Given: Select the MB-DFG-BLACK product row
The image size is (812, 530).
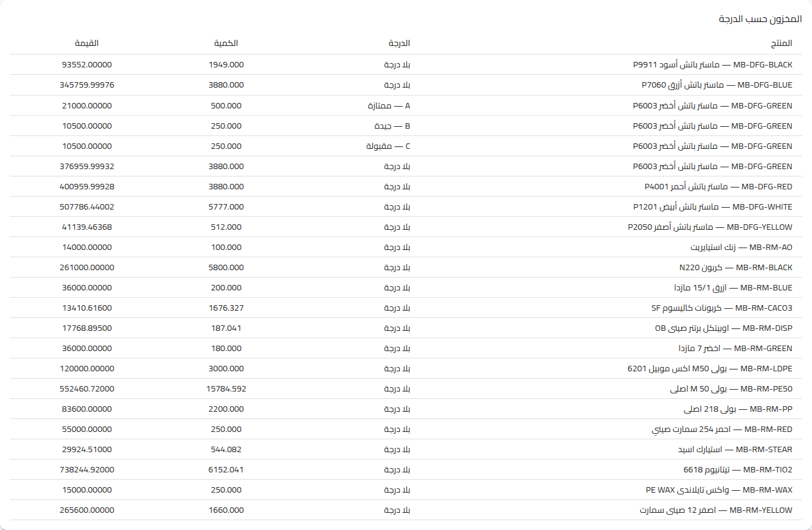Looking at the screenshot, I should (x=406, y=64).
